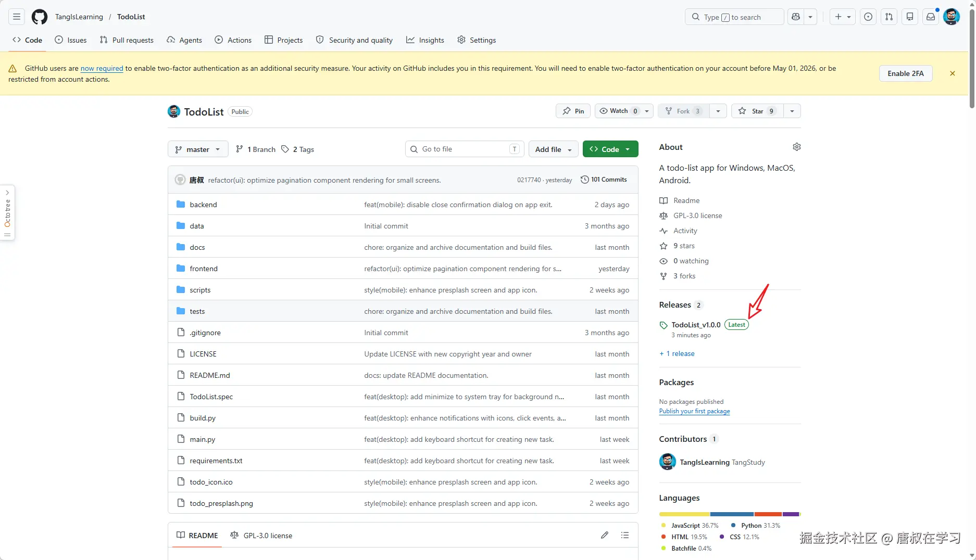Expand the Octotree side panel

(x=7, y=213)
